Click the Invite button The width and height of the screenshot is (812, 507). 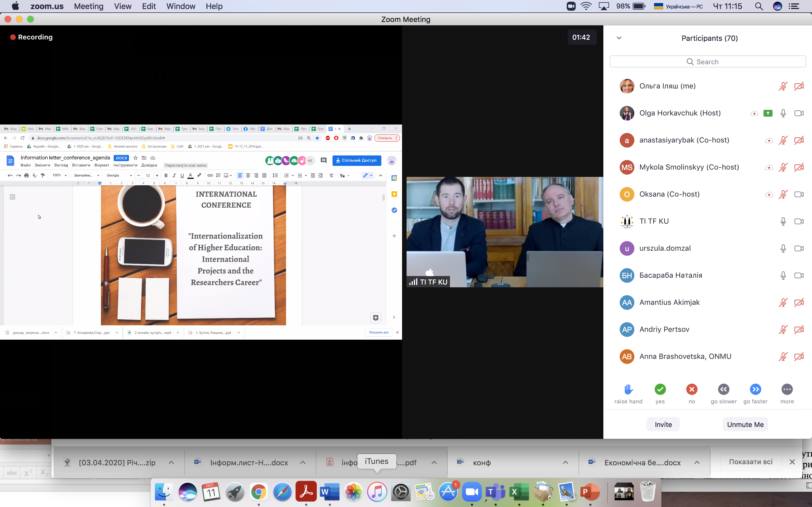(663, 424)
